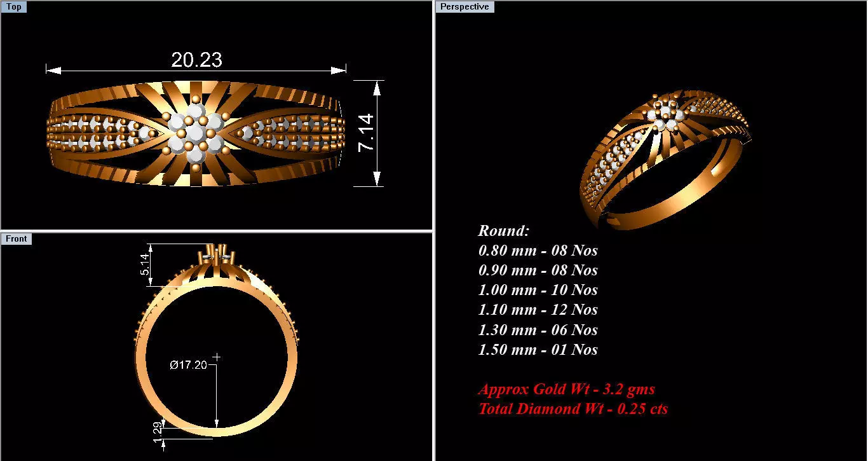The height and width of the screenshot is (461, 868).
Task: Click the '0.80 mm - 08 Nos' line
Action: (538, 250)
